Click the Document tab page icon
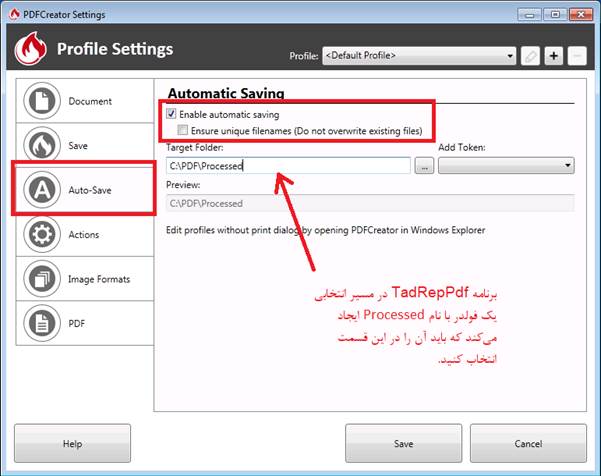Screen dimensions: 601x476 point(42,101)
